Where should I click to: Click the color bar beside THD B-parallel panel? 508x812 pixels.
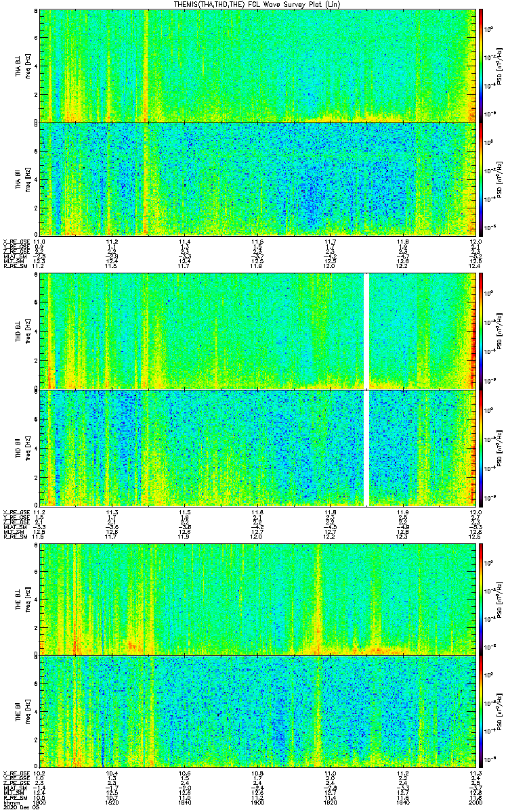click(x=481, y=448)
